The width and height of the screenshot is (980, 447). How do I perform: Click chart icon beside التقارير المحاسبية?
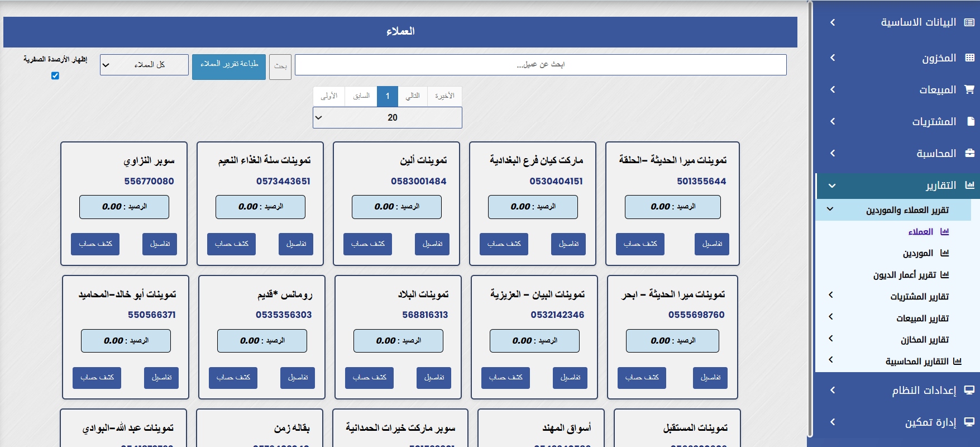957,362
